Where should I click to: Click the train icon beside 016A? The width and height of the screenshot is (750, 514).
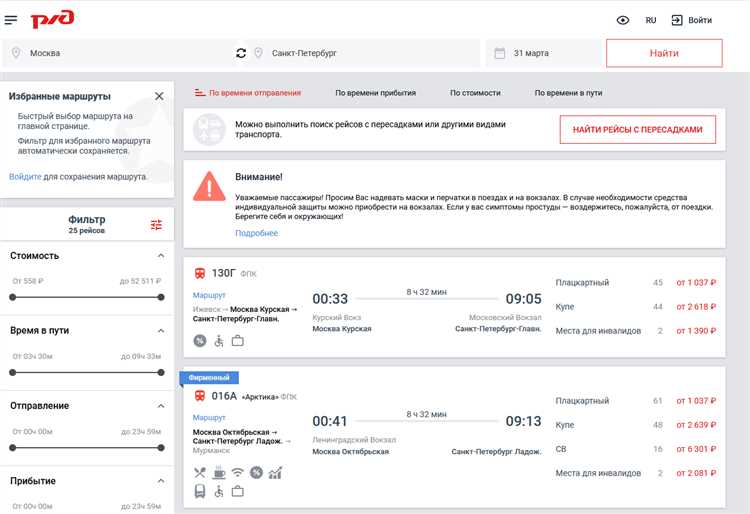tap(200, 396)
